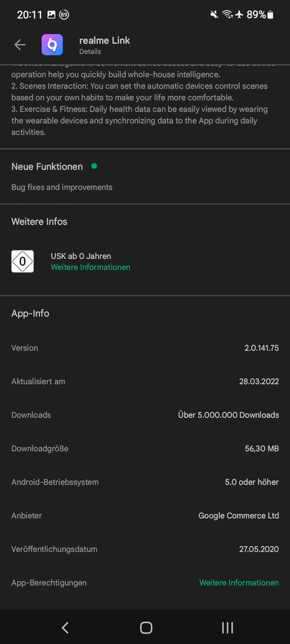Tap the battery icon in status bar

click(270, 15)
